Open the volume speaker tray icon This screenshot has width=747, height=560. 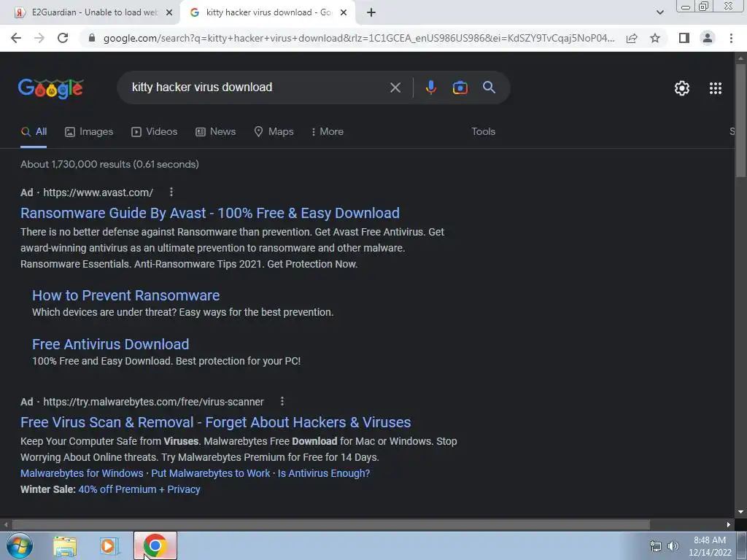[673, 546]
